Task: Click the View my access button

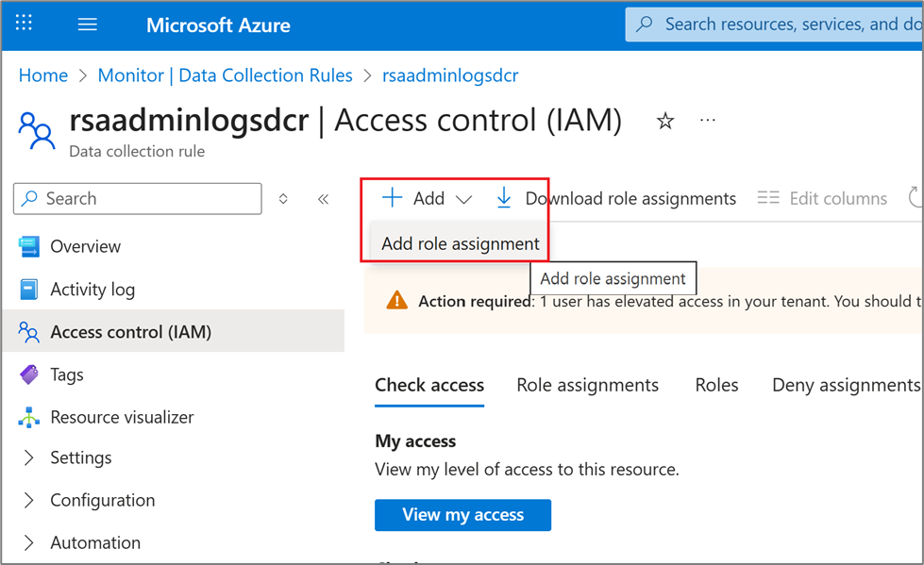Action: [462, 514]
